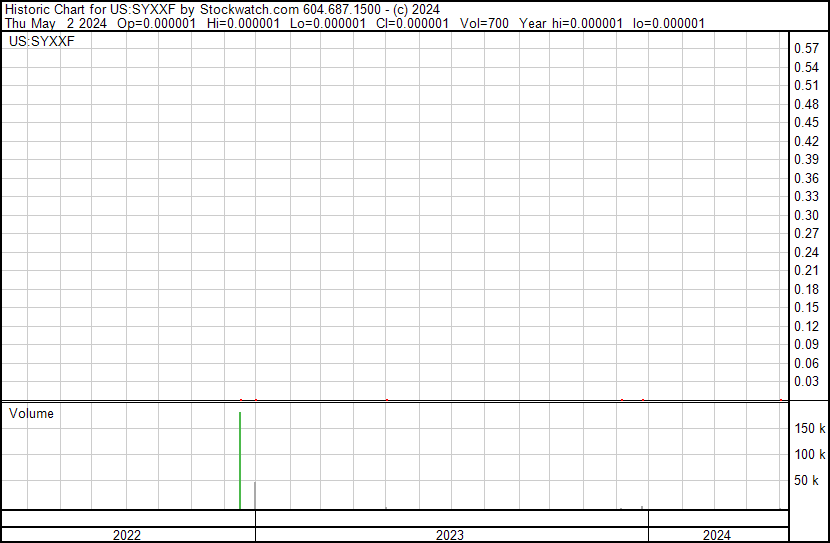Click the 0.15 price axis label
This screenshot has width=830, height=543.
point(807,307)
